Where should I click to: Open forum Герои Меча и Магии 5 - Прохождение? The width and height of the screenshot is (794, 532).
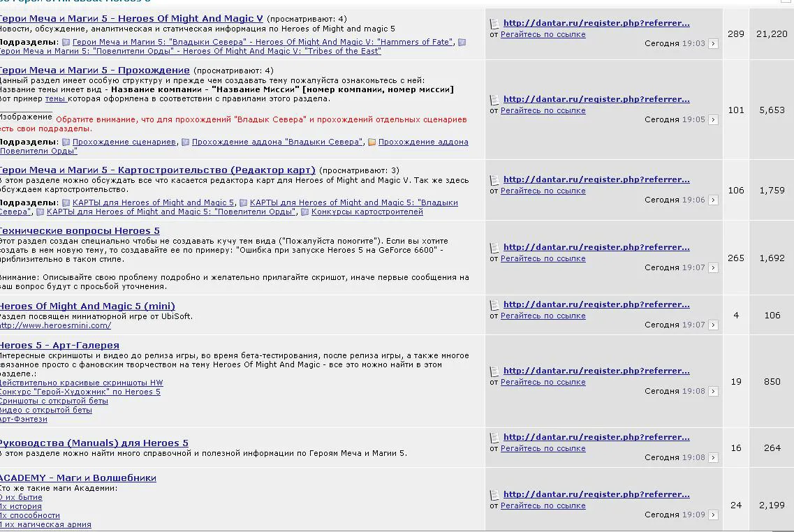pos(95,71)
